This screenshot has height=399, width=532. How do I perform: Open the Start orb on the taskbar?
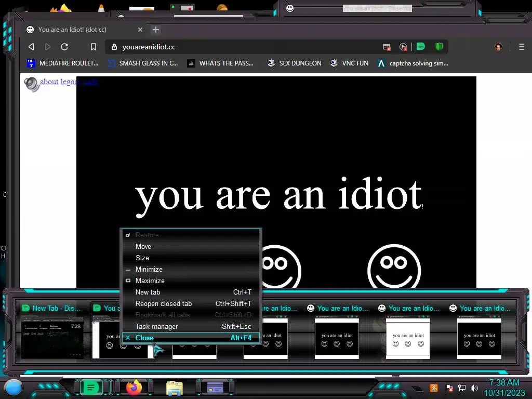[x=13, y=388]
